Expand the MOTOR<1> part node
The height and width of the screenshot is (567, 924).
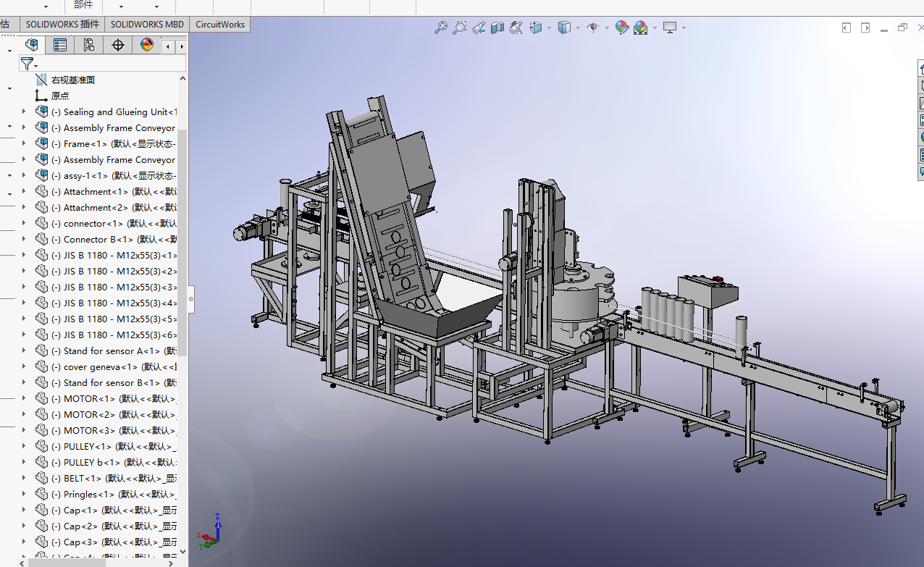coord(24,398)
